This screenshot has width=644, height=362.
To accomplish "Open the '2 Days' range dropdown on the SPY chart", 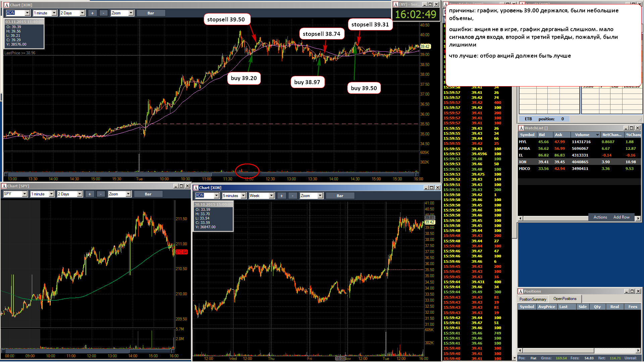I will click(x=79, y=194).
